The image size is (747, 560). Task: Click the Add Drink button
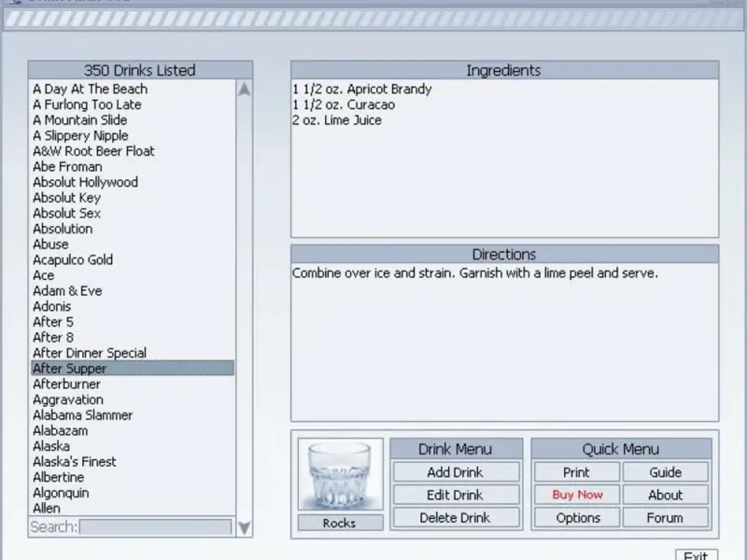[456, 472]
